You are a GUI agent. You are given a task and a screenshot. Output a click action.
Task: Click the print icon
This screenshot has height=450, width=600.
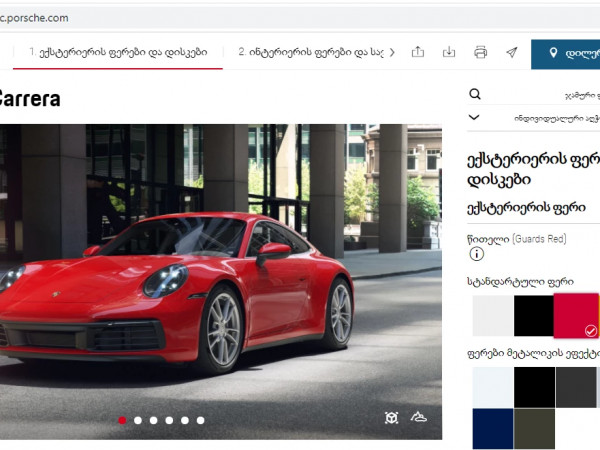pyautogui.click(x=480, y=52)
